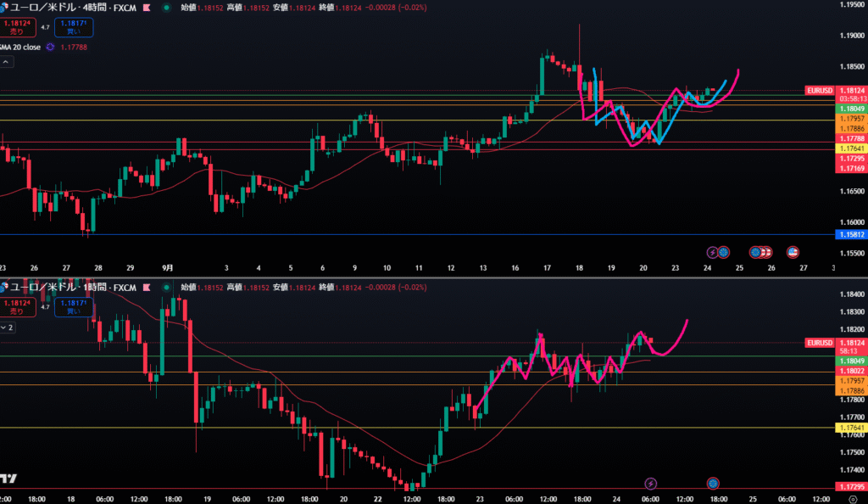This screenshot has height=504, width=868.
Task: Collapse the indicator legend in top chart
Action: click(x=6, y=62)
